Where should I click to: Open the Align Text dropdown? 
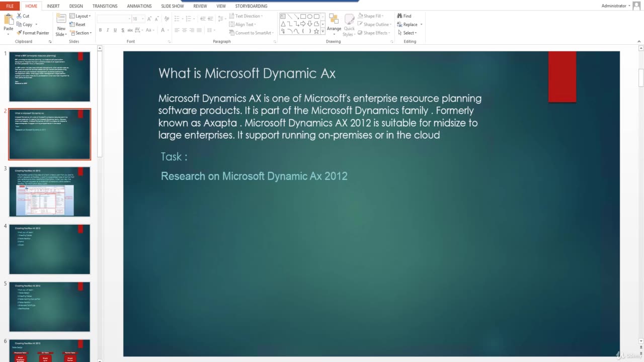point(243,24)
